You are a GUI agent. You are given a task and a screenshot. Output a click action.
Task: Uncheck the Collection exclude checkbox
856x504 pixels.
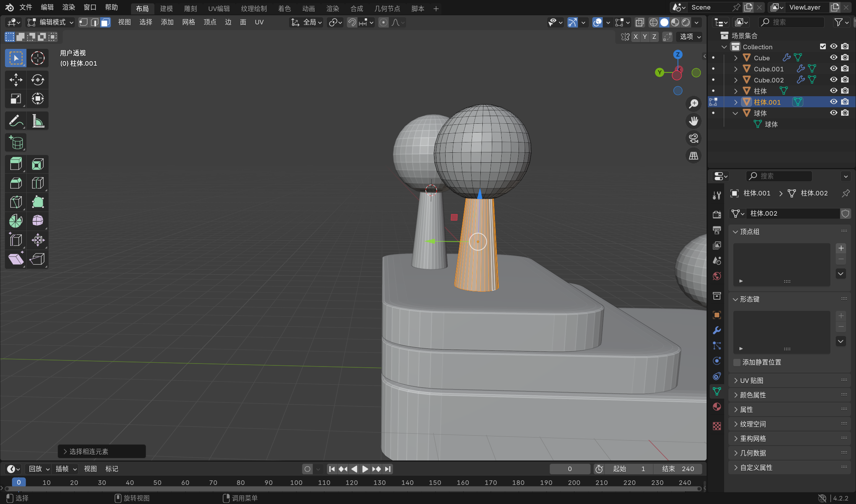click(823, 47)
